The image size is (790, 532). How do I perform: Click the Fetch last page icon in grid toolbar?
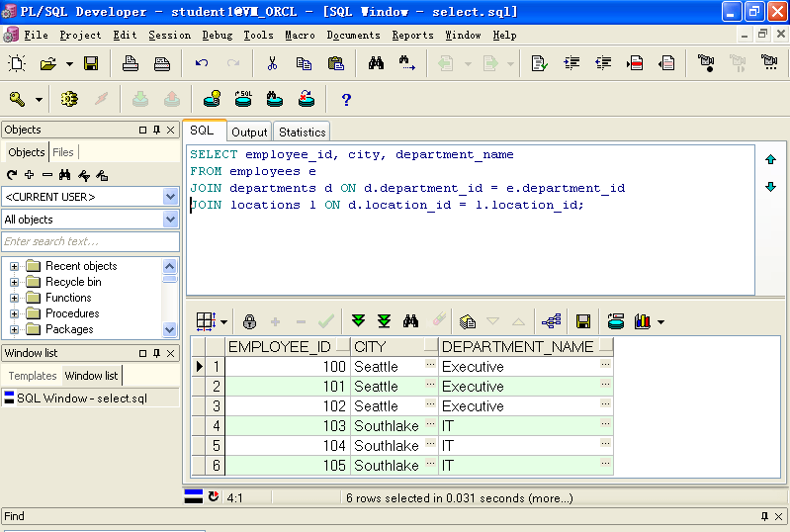click(x=384, y=321)
